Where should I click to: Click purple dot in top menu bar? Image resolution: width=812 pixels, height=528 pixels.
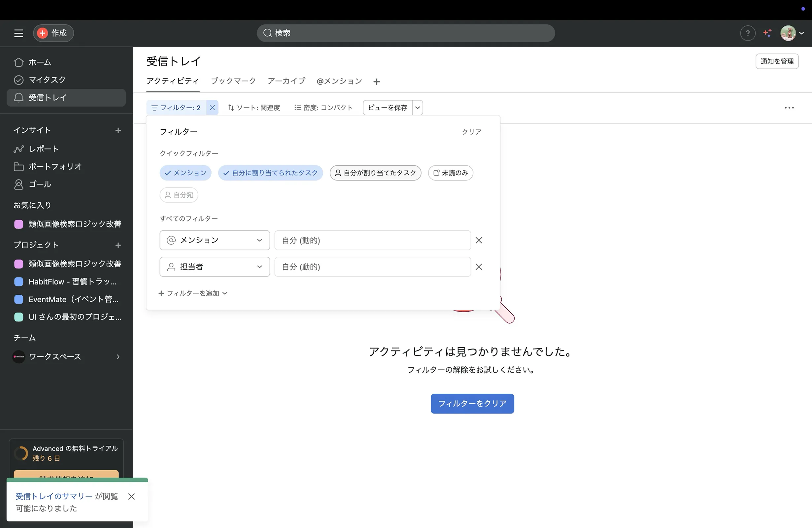tap(803, 9)
